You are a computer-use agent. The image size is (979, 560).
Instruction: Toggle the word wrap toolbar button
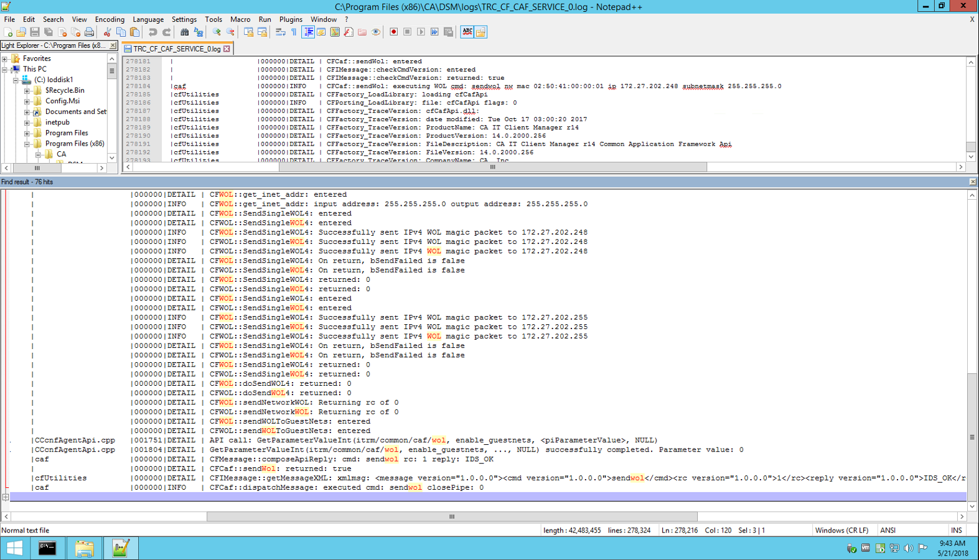pyautogui.click(x=280, y=32)
